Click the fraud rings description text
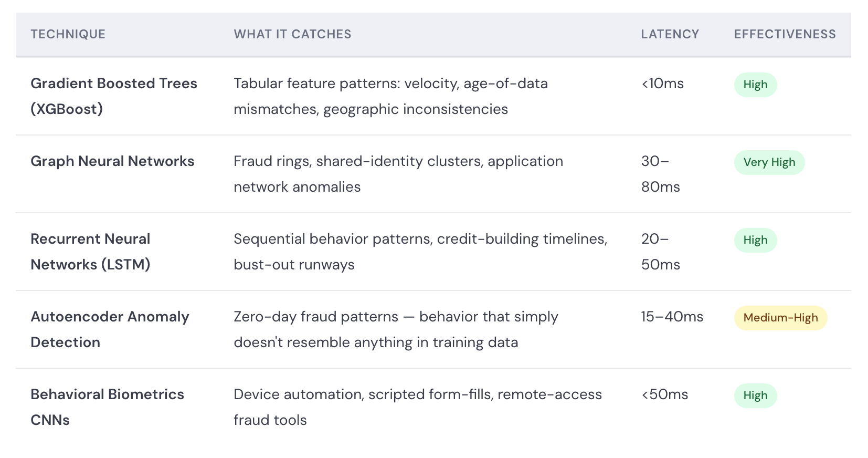The height and width of the screenshot is (458, 868). 398,174
